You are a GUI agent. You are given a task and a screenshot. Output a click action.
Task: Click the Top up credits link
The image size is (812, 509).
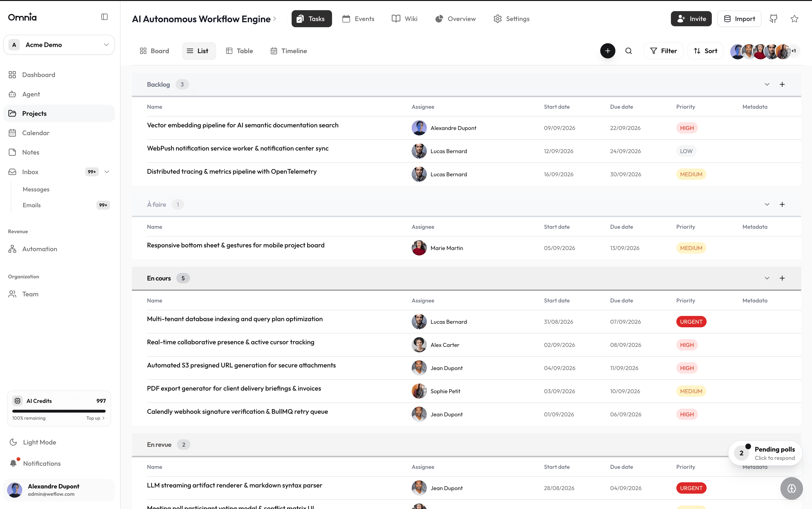[x=95, y=418]
